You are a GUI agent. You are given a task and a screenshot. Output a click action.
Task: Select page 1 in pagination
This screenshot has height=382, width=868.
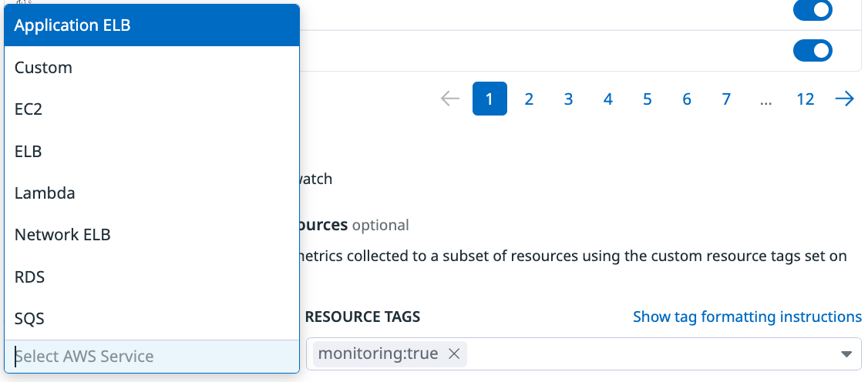tap(490, 99)
